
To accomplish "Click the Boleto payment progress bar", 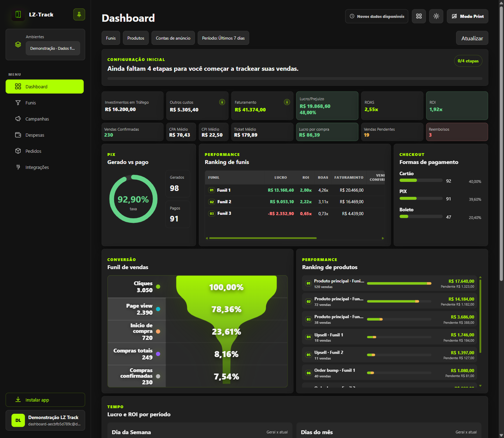I will coord(421,217).
